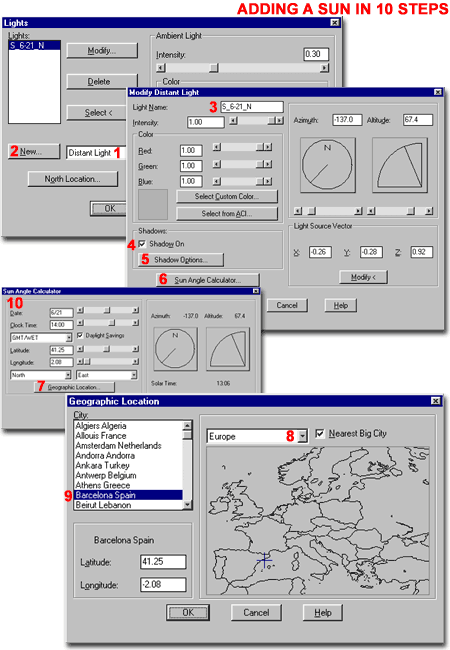Image resolution: width=450 pixels, height=650 pixels.
Task: Open the Europe region dropdown
Action: click(x=303, y=436)
